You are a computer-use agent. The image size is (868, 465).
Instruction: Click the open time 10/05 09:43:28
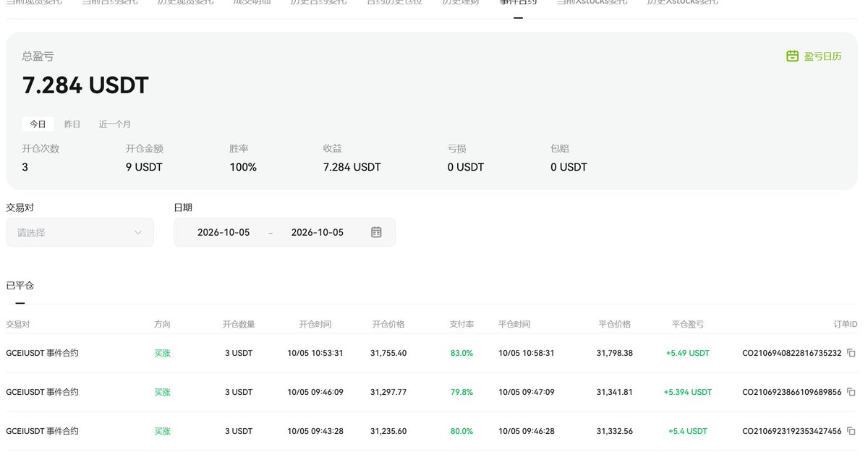(315, 432)
